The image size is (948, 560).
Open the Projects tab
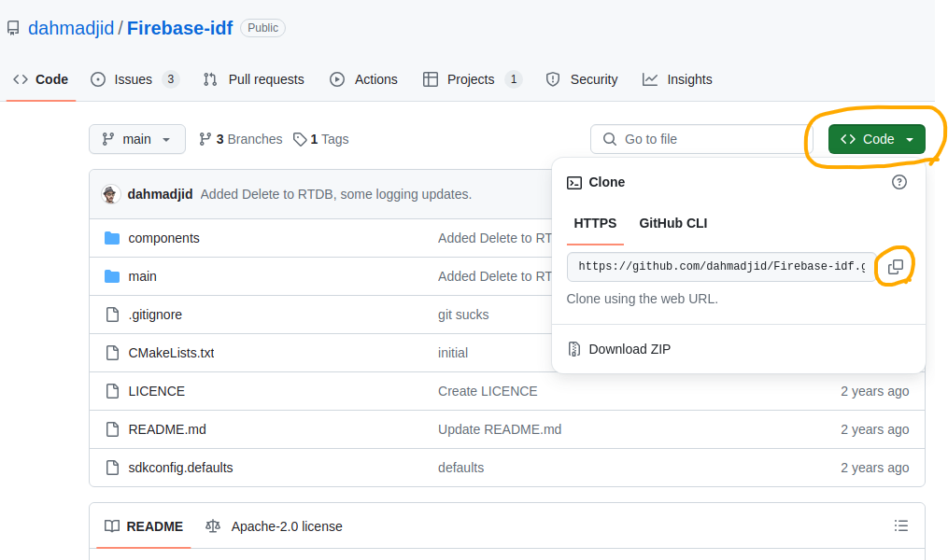[473, 79]
